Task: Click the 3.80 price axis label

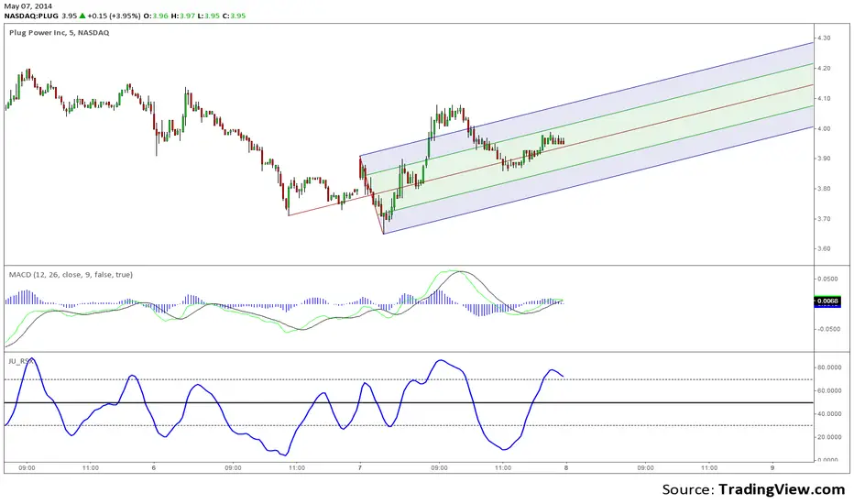Action: [824, 189]
